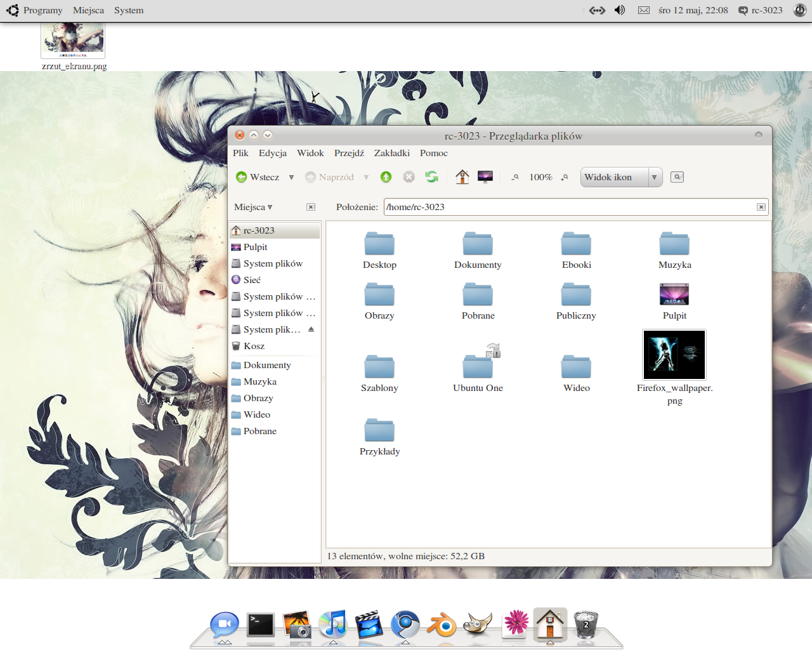The image size is (812, 650).
Task: Open the Ubuntu One folder
Action: [x=478, y=367]
